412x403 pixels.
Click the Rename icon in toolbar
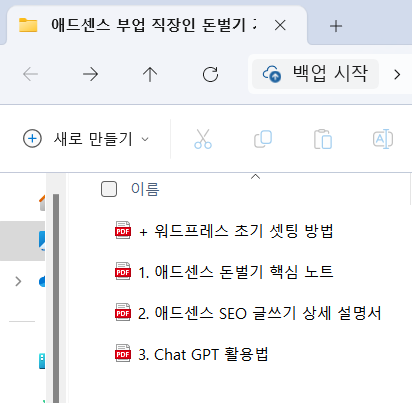tap(383, 139)
